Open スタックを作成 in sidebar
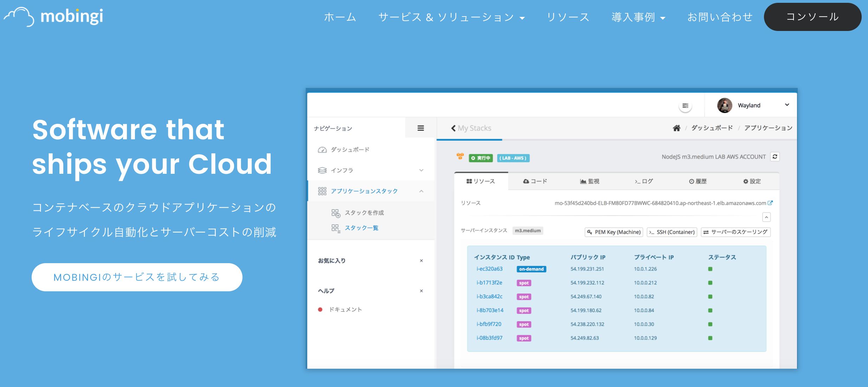This screenshot has height=387, width=868. pyautogui.click(x=364, y=213)
